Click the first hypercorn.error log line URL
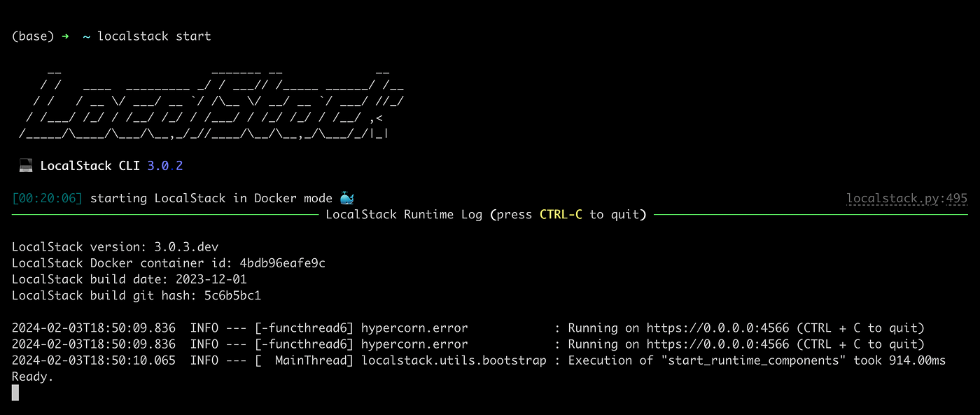This screenshot has height=415, width=980. click(717, 328)
